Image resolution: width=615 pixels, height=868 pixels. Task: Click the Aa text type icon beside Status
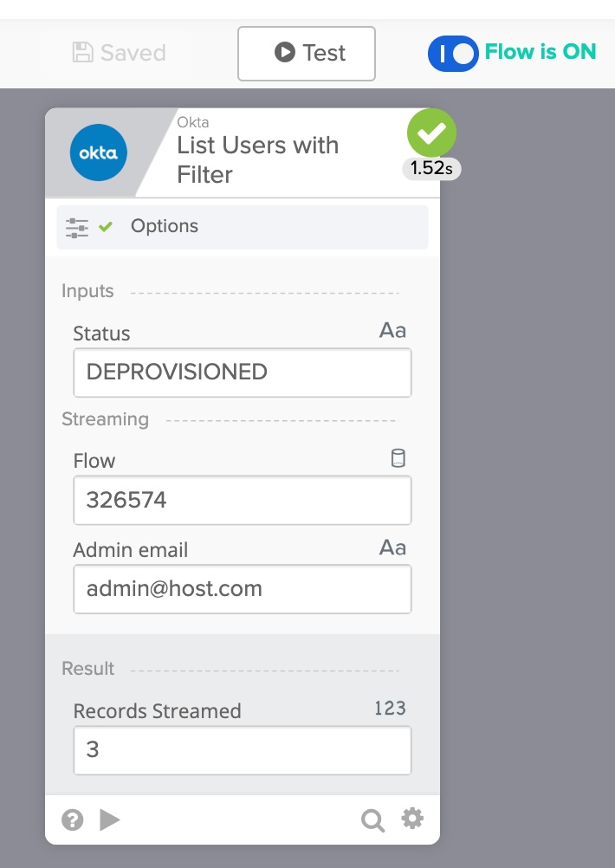391,330
